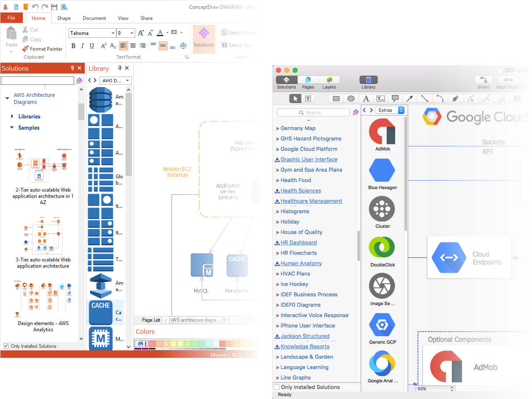Click the Copy icon in Clipboard group

[x=25, y=39]
